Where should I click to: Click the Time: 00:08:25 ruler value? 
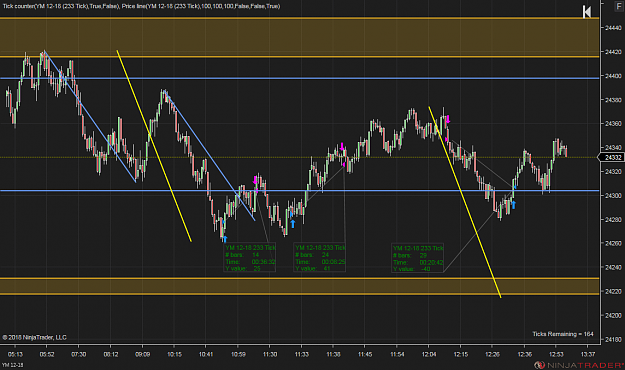320,262
